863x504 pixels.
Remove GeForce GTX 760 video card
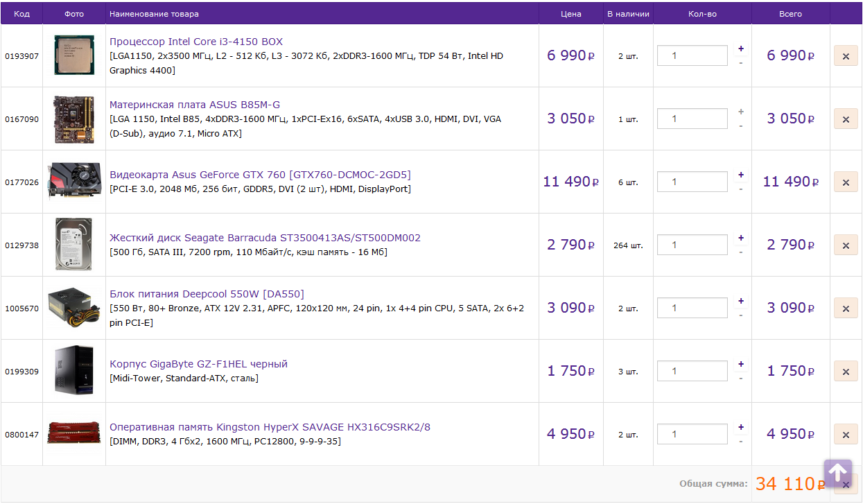click(846, 182)
